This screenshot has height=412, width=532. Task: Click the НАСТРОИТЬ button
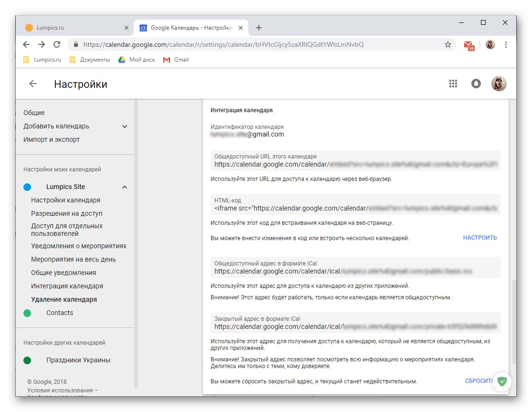coord(479,237)
